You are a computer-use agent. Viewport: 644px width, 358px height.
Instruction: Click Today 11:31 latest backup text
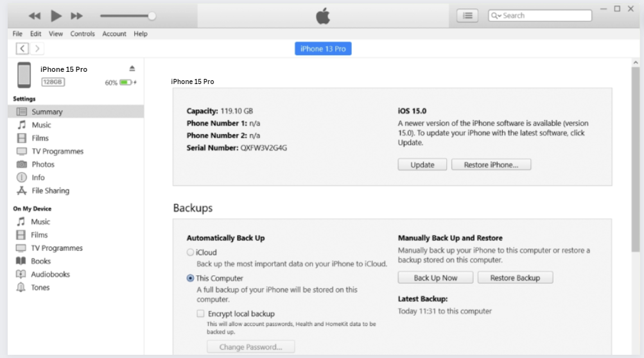[x=444, y=311]
